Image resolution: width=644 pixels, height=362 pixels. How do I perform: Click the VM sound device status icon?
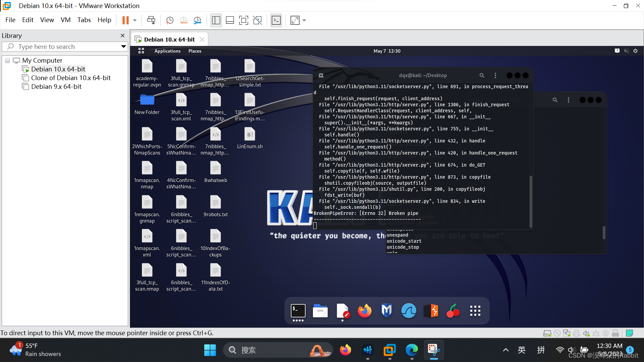(x=586, y=333)
